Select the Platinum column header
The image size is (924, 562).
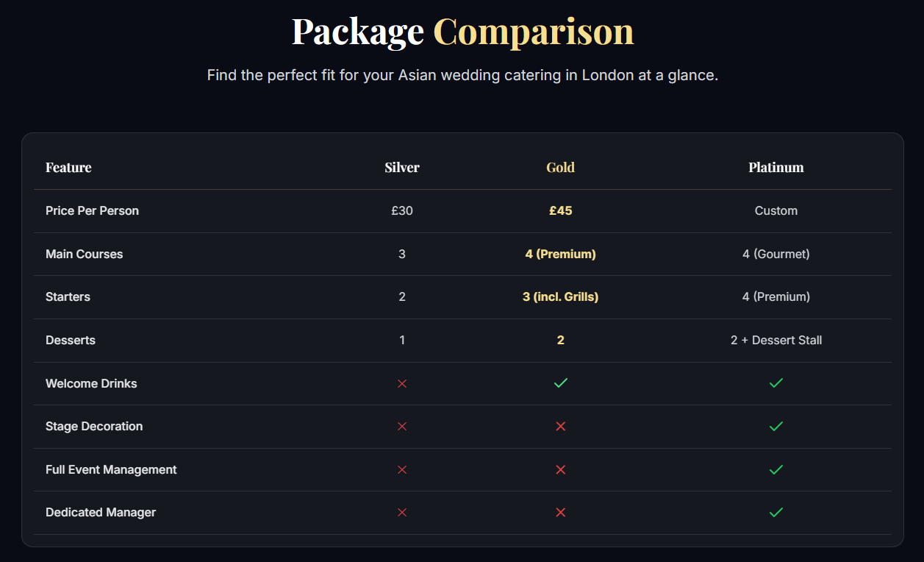pos(776,168)
